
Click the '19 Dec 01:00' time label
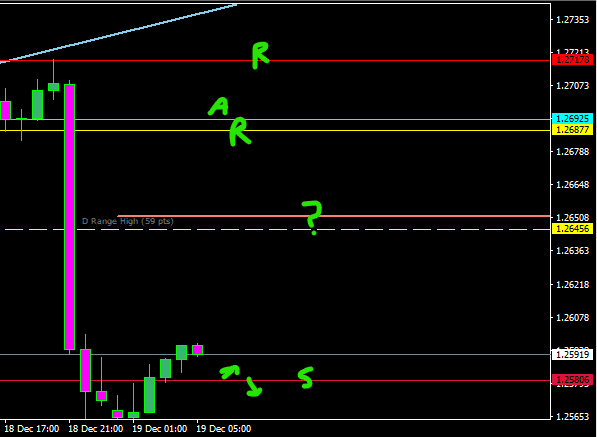click(160, 429)
